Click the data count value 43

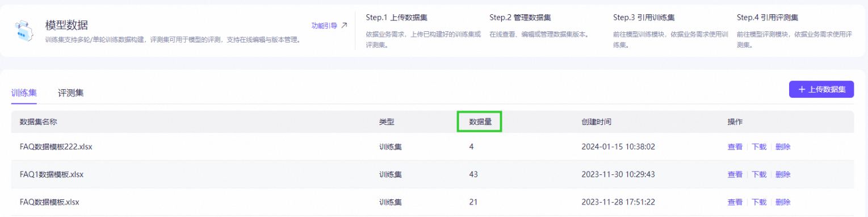(x=473, y=174)
